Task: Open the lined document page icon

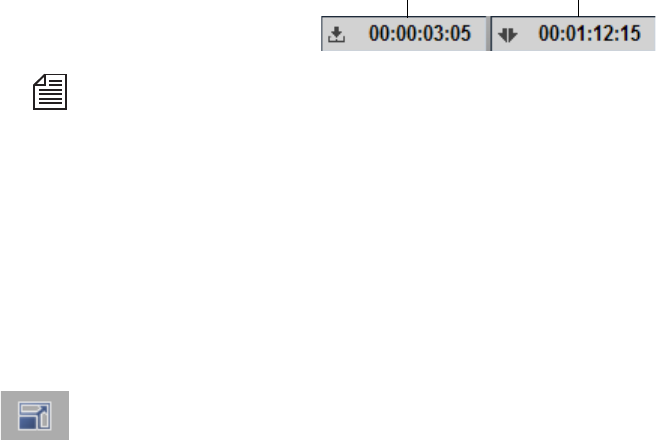Action: pos(50,92)
